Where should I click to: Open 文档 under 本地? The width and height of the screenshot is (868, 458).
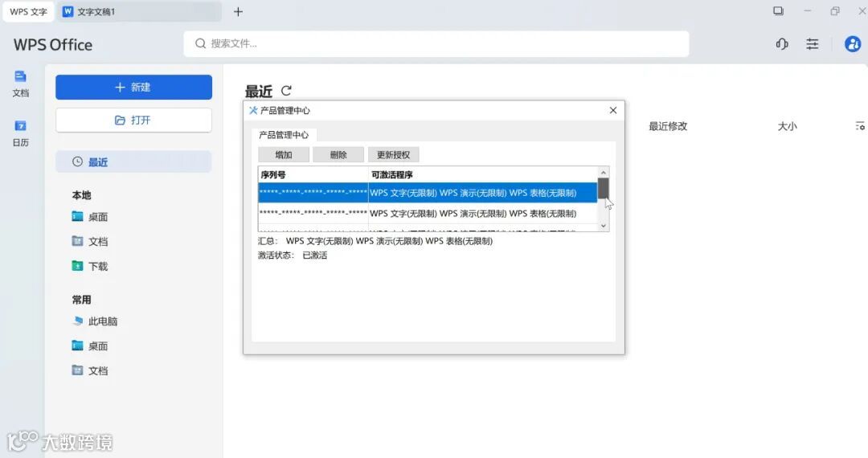pos(90,242)
